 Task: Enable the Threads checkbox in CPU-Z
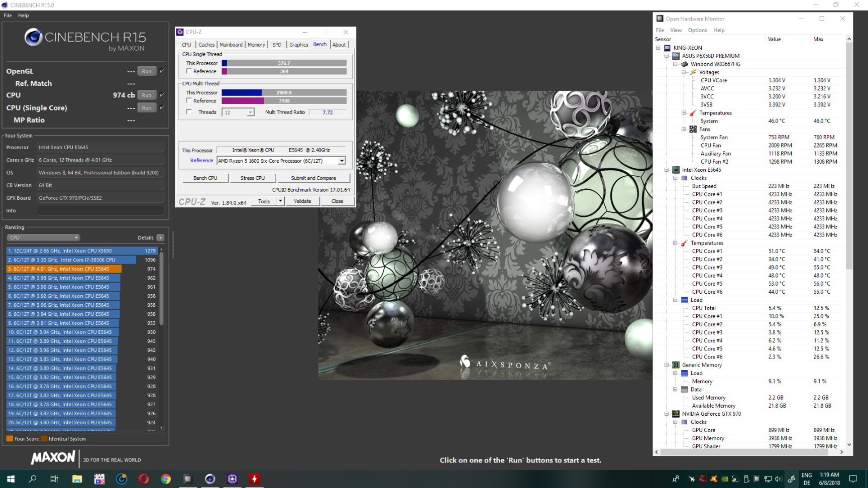[189, 112]
